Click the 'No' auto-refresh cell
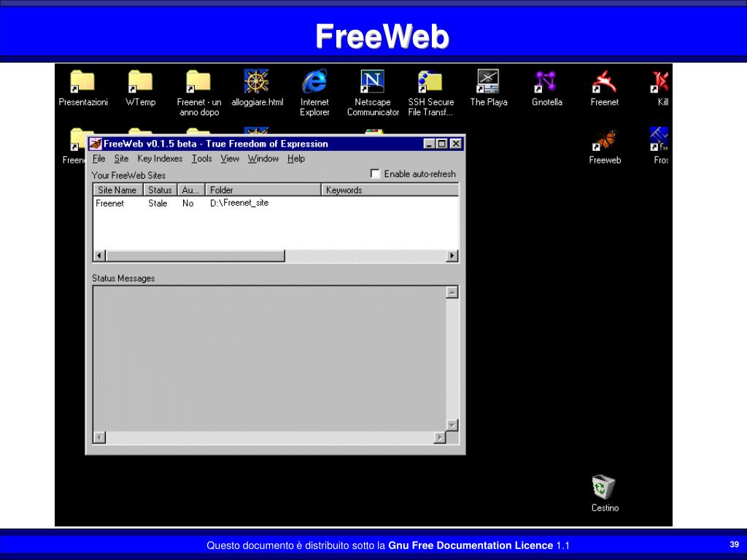This screenshot has height=560, width=747. click(187, 203)
